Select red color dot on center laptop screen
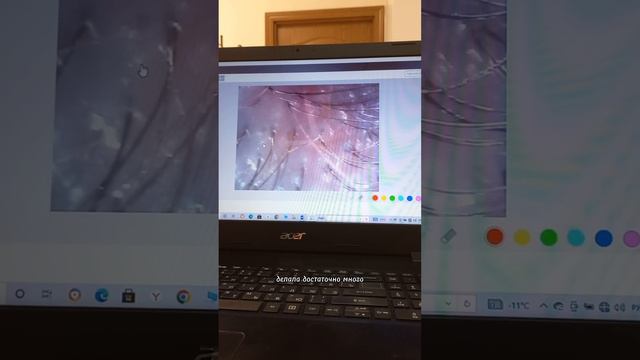This screenshot has height=360, width=640. coord(375,198)
